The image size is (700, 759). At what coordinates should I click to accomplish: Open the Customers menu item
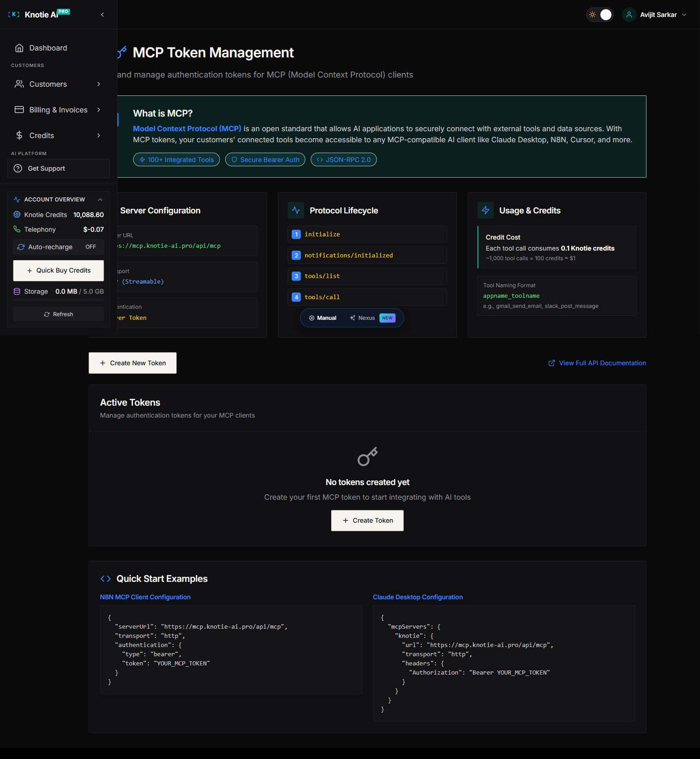point(58,84)
